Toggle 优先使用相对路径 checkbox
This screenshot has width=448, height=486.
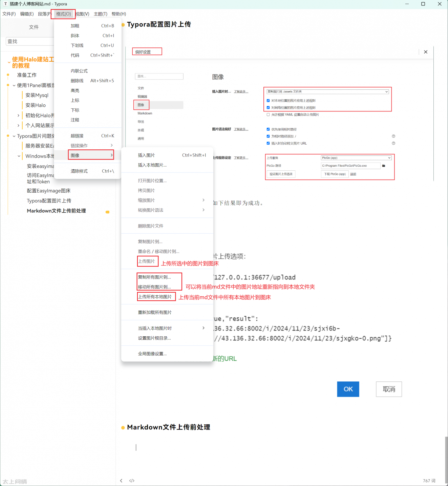pyautogui.click(x=268, y=129)
